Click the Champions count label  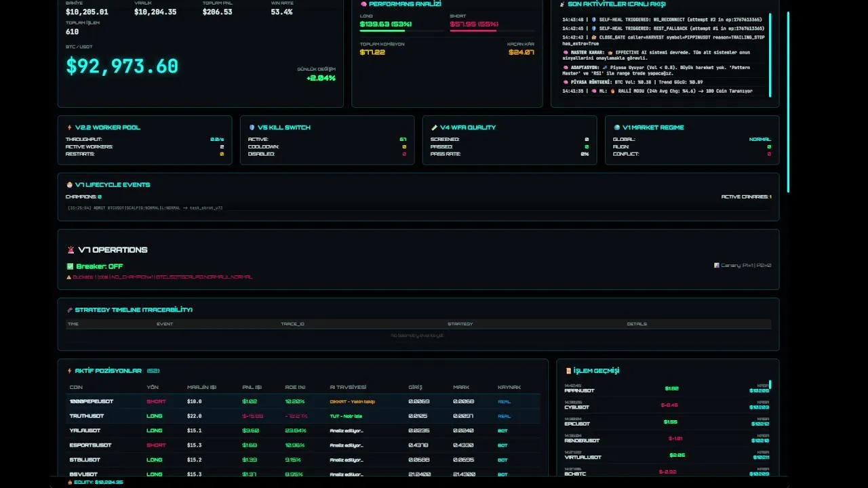(83, 197)
